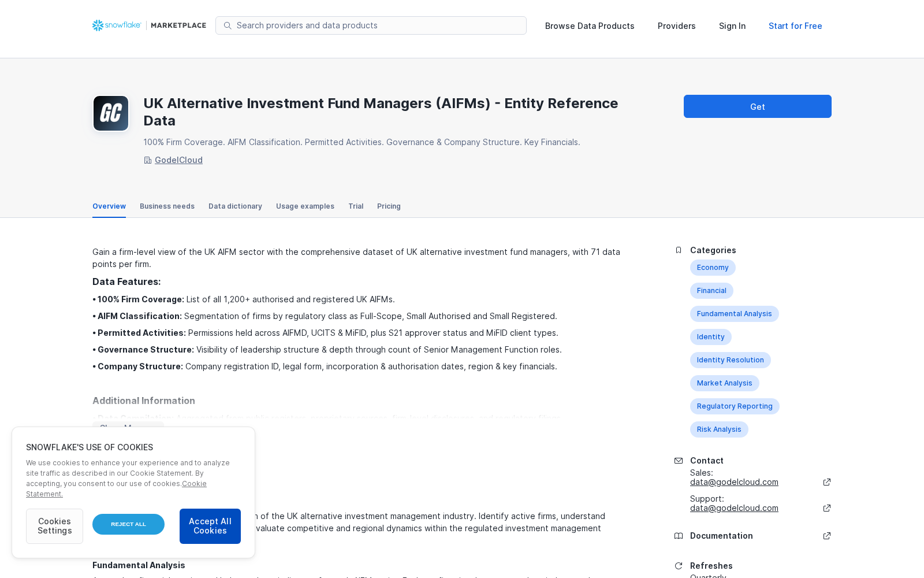
Task: Click the Governance Structure bullet
Action: (x=327, y=350)
